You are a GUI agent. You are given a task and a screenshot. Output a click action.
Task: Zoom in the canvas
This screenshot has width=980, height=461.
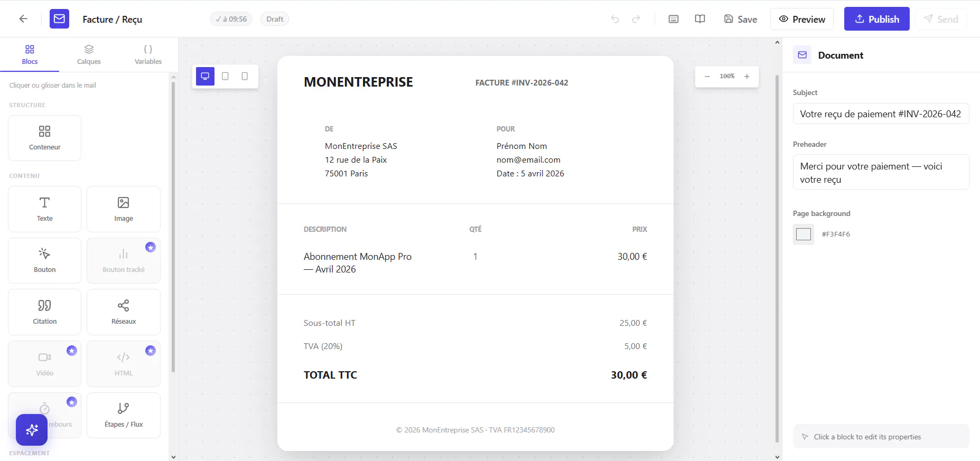[747, 77]
